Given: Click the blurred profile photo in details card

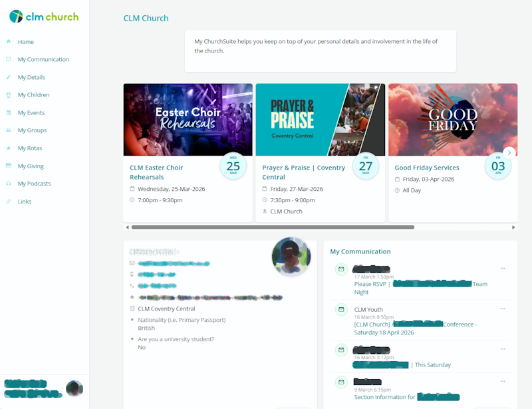Looking at the screenshot, I should [x=291, y=257].
